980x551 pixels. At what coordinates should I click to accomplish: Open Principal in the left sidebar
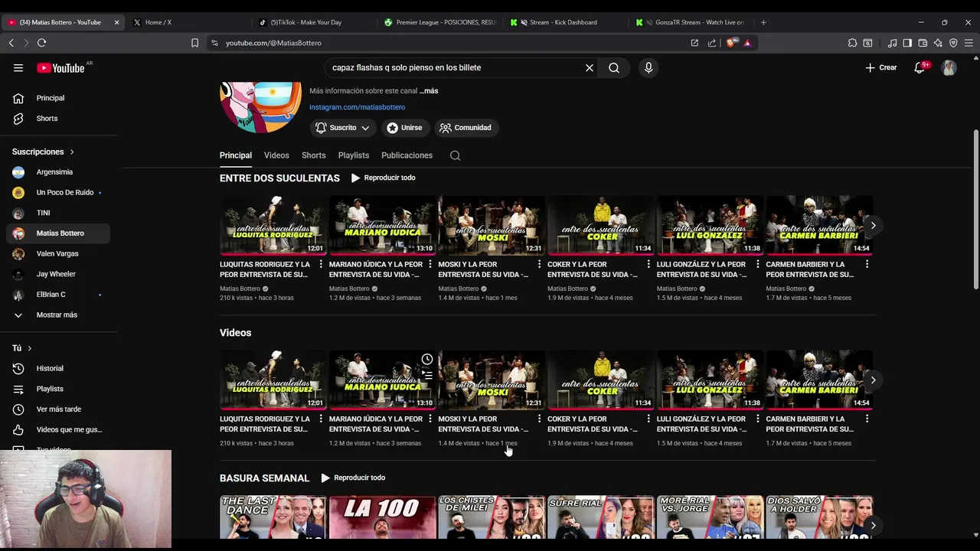point(58,98)
